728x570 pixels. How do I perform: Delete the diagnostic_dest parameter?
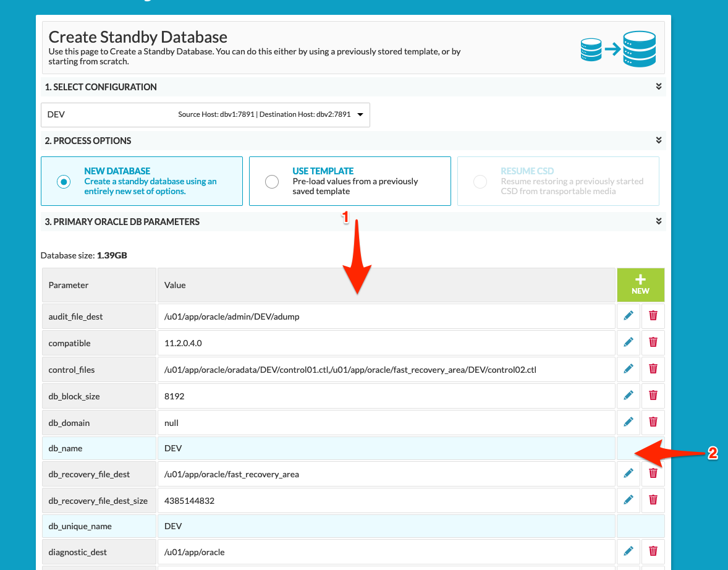tap(653, 551)
